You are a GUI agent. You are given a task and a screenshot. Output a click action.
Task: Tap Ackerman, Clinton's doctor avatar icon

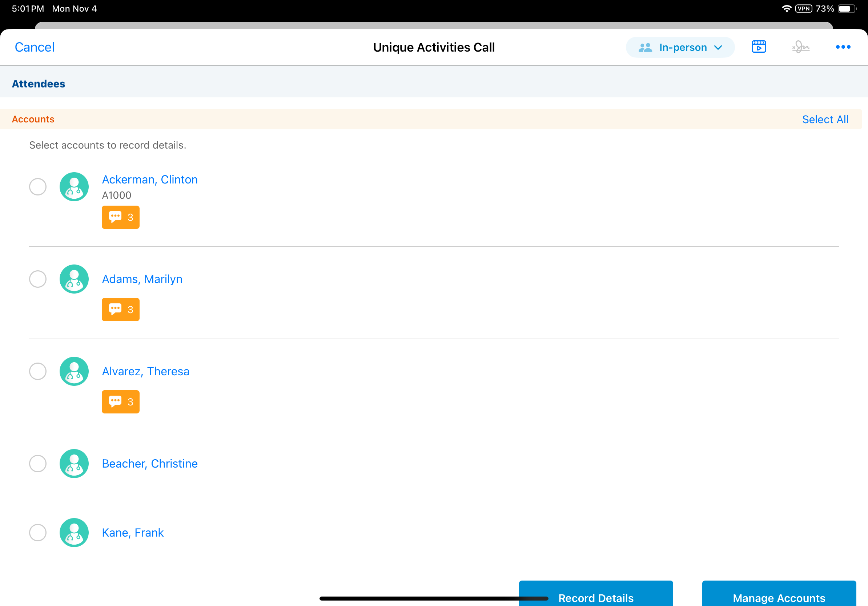(74, 187)
